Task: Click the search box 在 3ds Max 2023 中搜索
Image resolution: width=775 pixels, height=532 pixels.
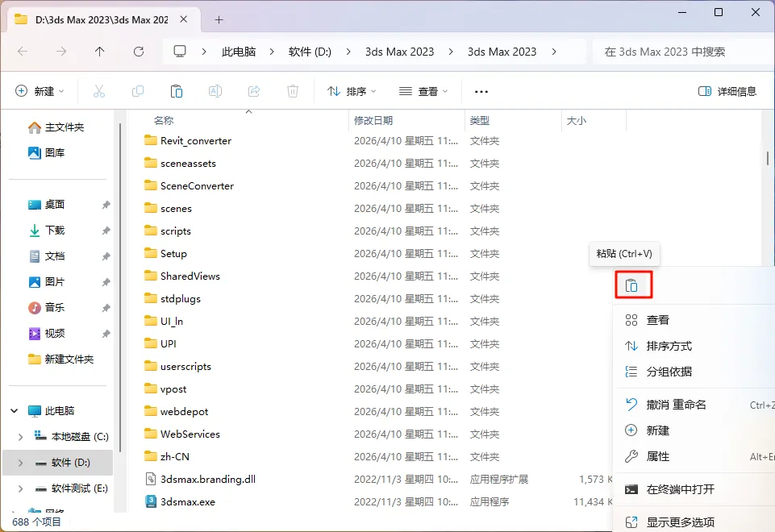Action: 682,52
